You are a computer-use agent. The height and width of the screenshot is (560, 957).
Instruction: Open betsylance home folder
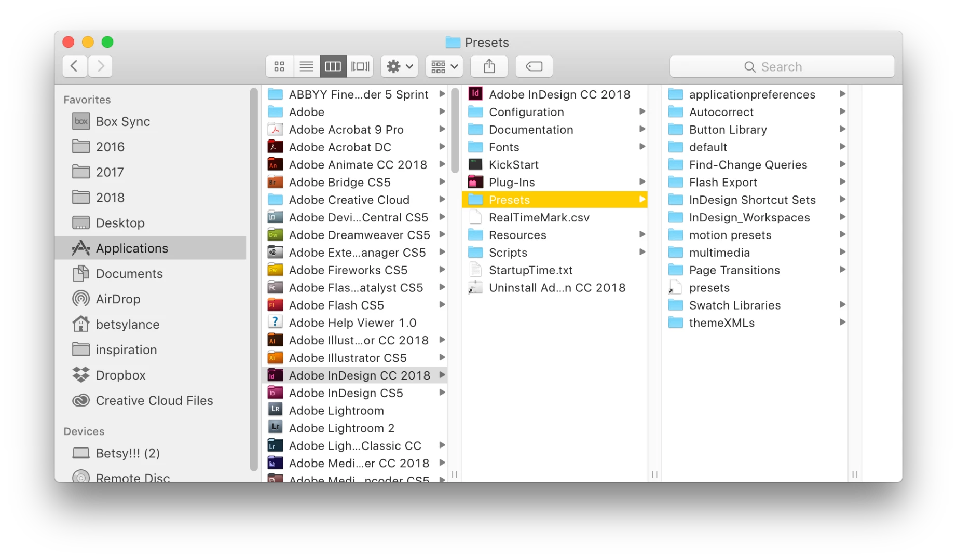coord(151,325)
